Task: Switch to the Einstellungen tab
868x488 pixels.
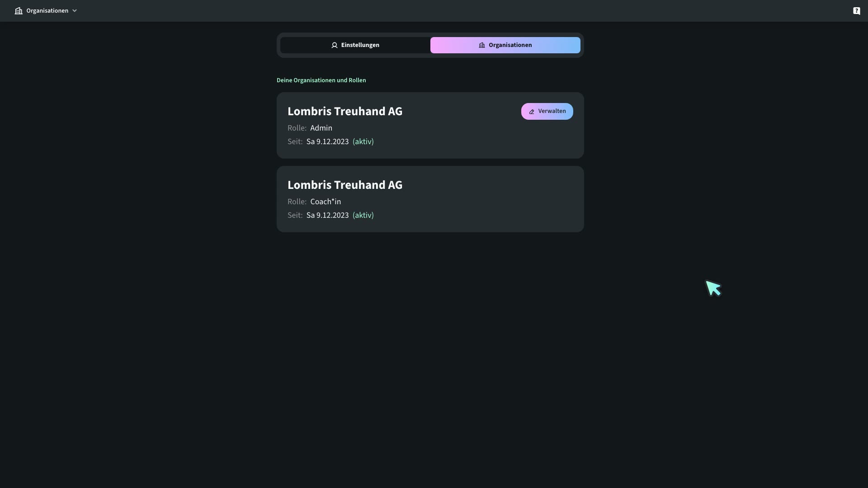Action: (x=355, y=45)
